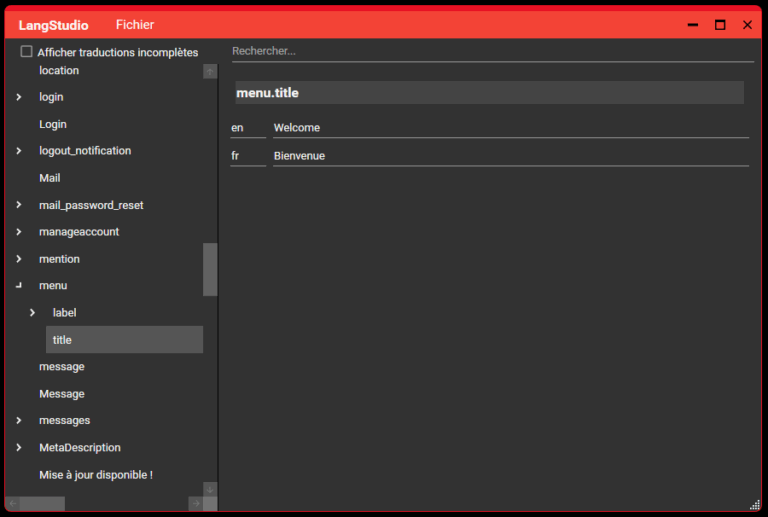Image resolution: width=768 pixels, height=517 pixels.
Task: Open the Fichier menu
Action: click(x=135, y=25)
